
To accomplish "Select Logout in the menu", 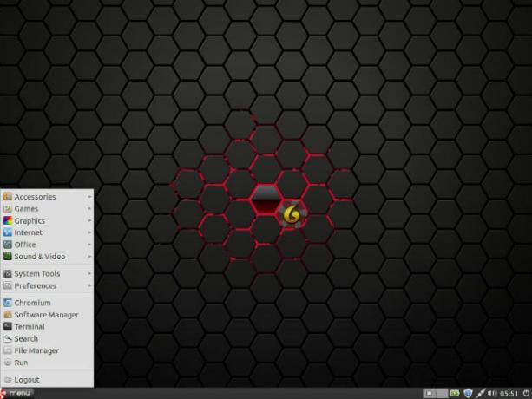I will [x=47, y=380].
